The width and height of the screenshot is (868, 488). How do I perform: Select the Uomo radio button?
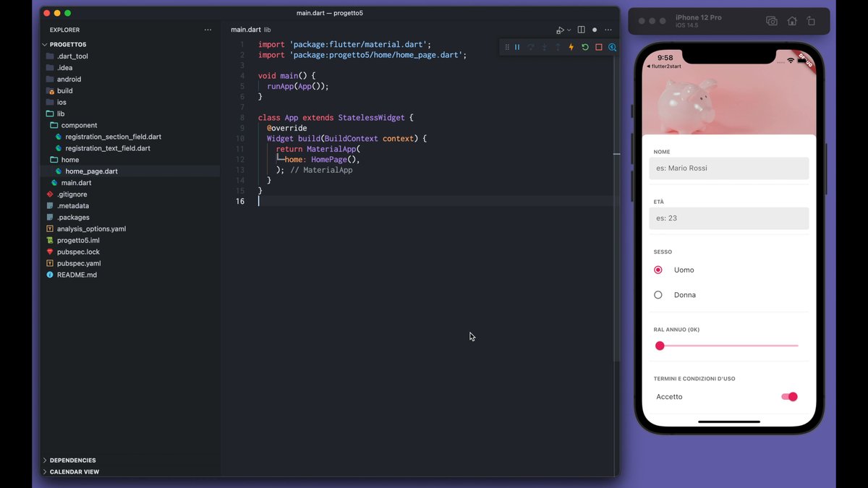click(658, 270)
